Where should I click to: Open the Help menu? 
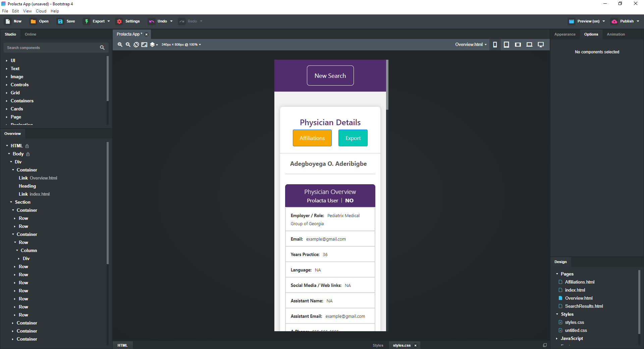(x=55, y=11)
